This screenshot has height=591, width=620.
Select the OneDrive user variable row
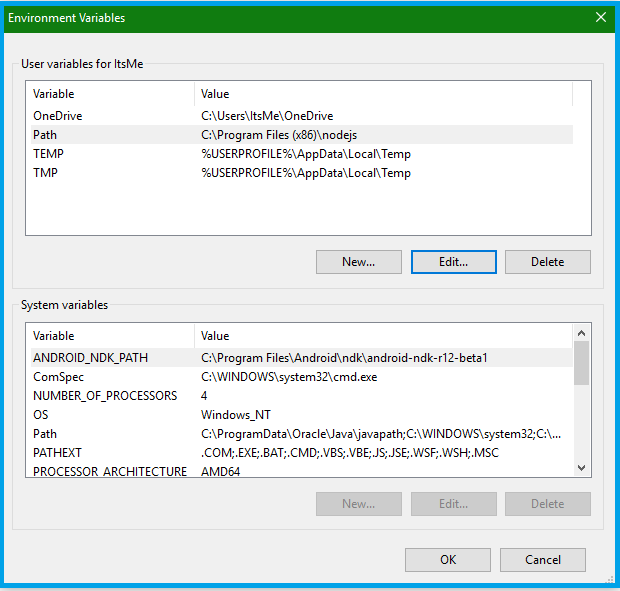pyautogui.click(x=302, y=116)
